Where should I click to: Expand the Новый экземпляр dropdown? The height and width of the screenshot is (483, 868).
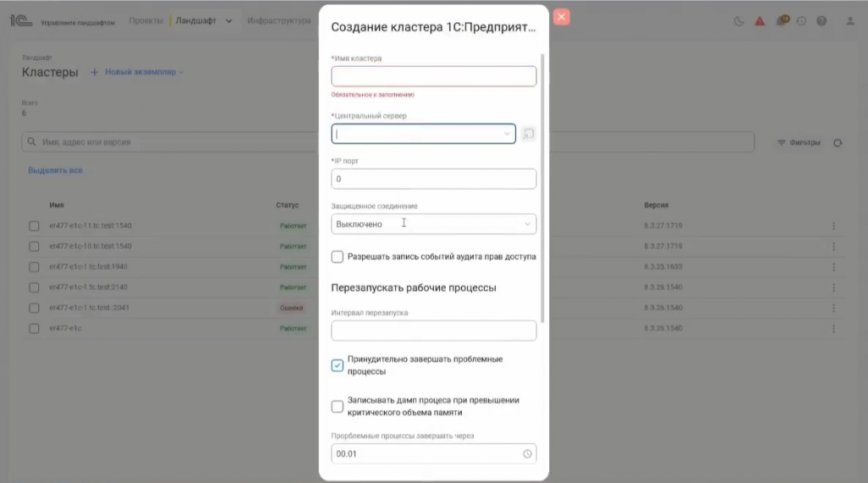click(181, 73)
